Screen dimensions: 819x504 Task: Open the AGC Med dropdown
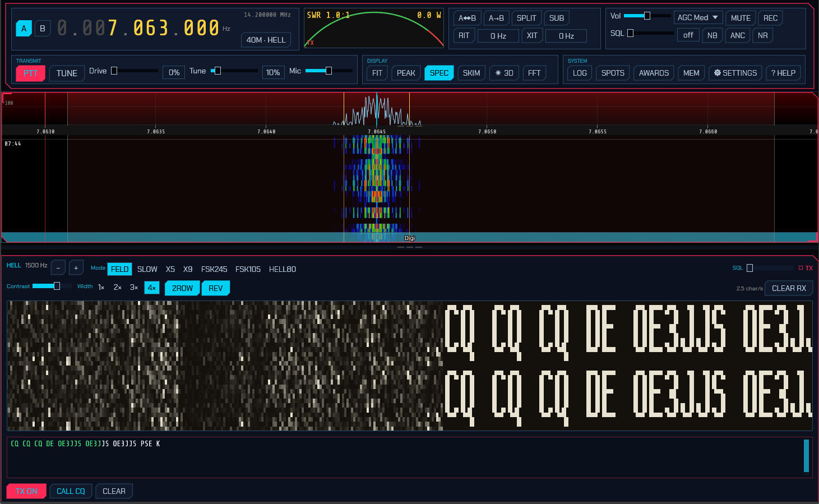(x=698, y=17)
